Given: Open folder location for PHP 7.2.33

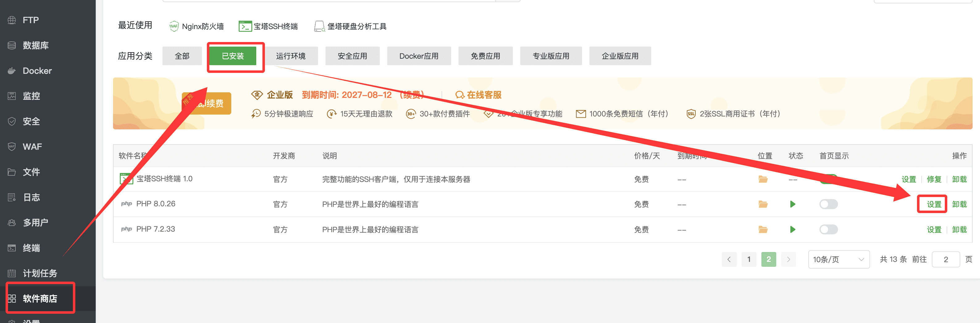Looking at the screenshot, I should coord(763,229).
